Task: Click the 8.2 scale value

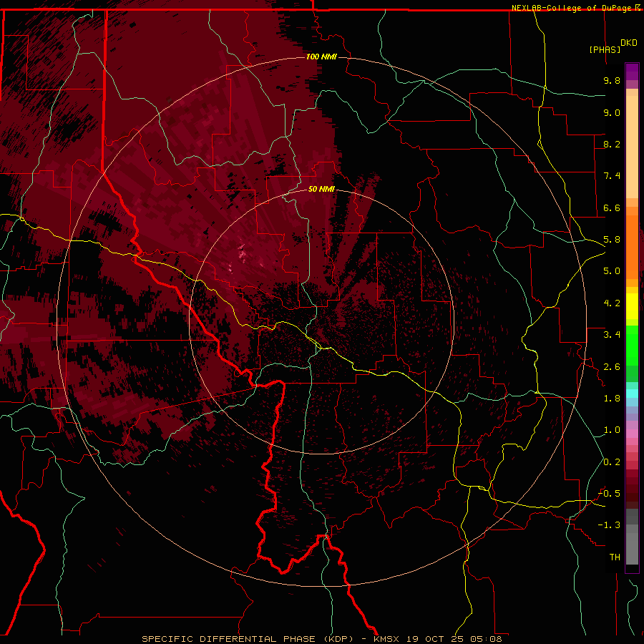Action: click(x=612, y=144)
